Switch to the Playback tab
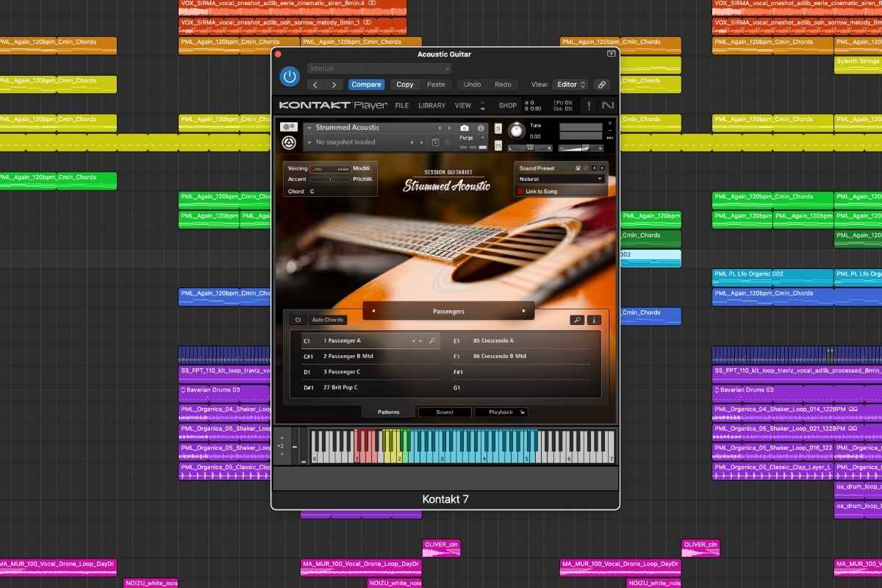This screenshot has height=588, width=882. click(x=501, y=412)
